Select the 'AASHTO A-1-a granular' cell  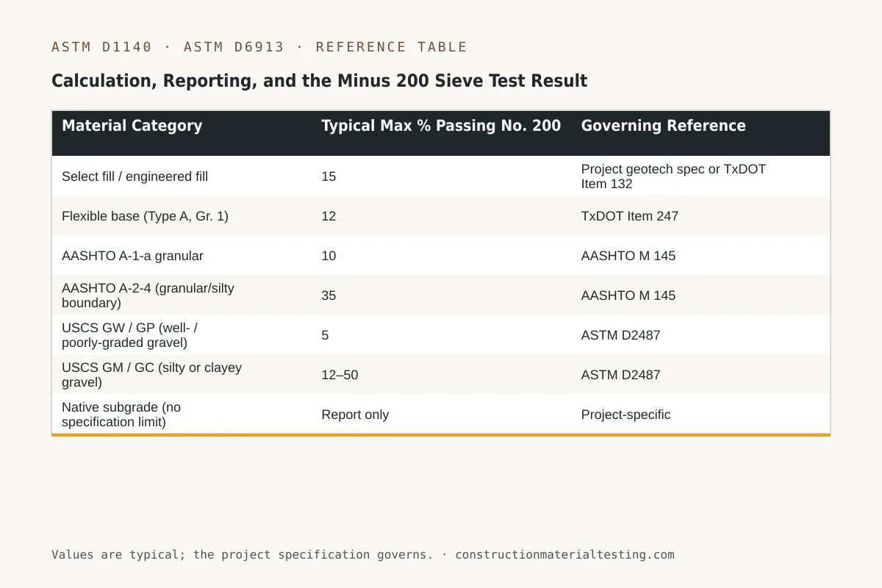point(132,256)
